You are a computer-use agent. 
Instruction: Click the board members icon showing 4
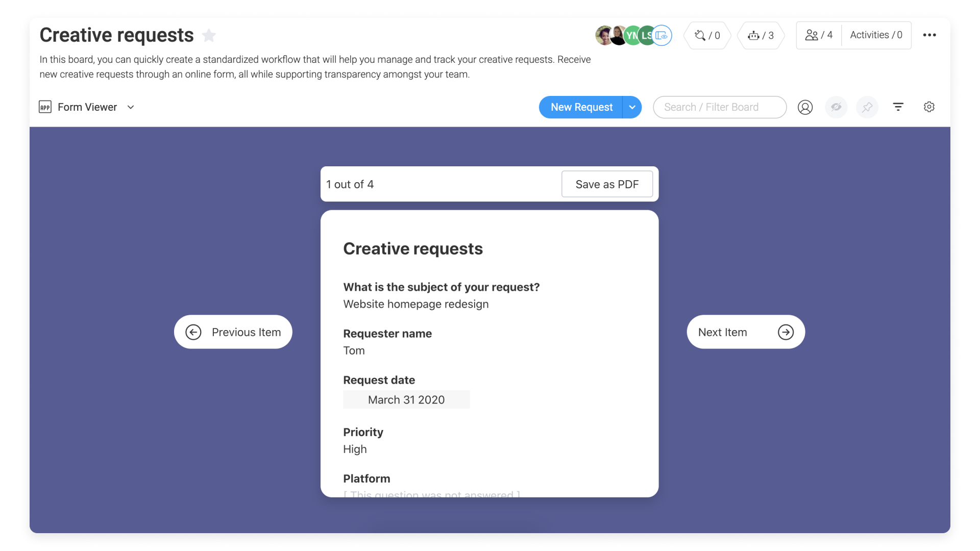coord(818,35)
